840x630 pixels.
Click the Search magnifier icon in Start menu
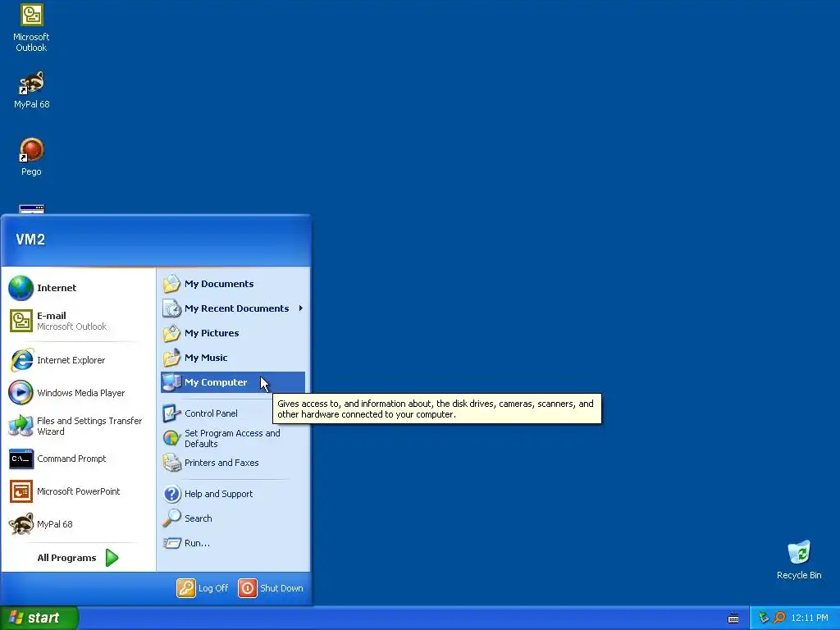click(x=171, y=518)
